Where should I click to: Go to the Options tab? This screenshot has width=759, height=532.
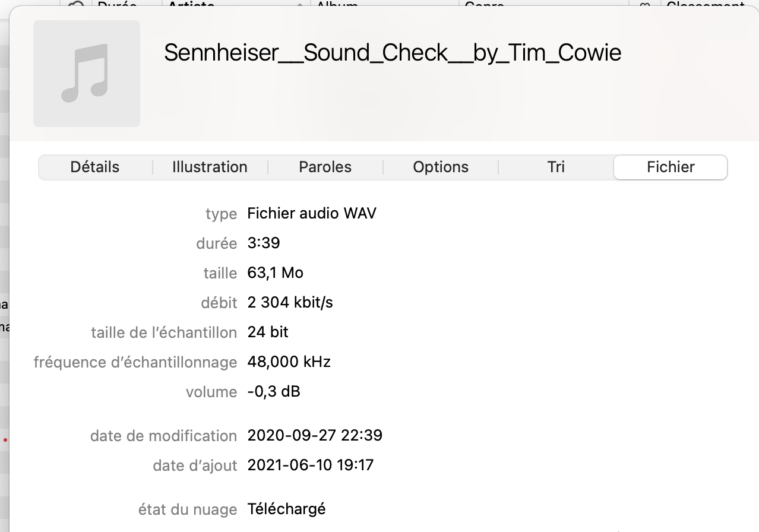coord(441,167)
